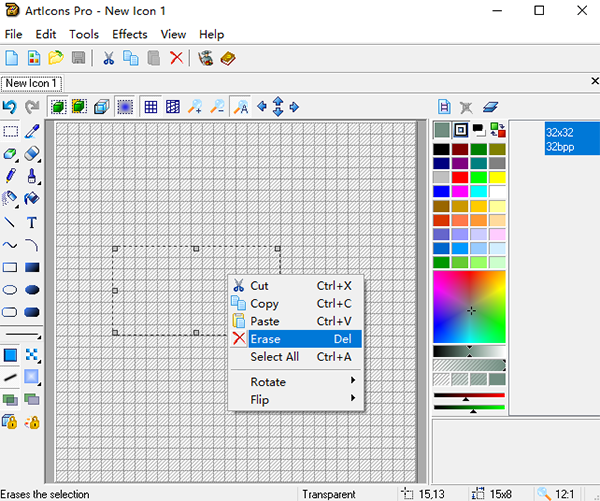
Task: Click the scissors Cut toolbar icon
Action: pyautogui.click(x=108, y=58)
